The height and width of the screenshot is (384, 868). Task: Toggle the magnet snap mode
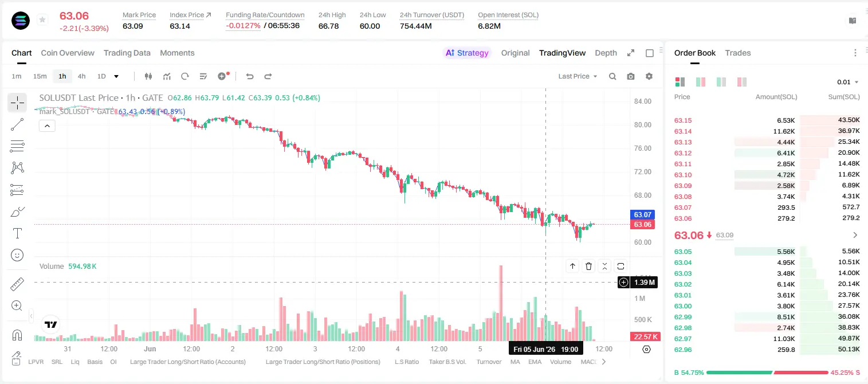coord(17,335)
